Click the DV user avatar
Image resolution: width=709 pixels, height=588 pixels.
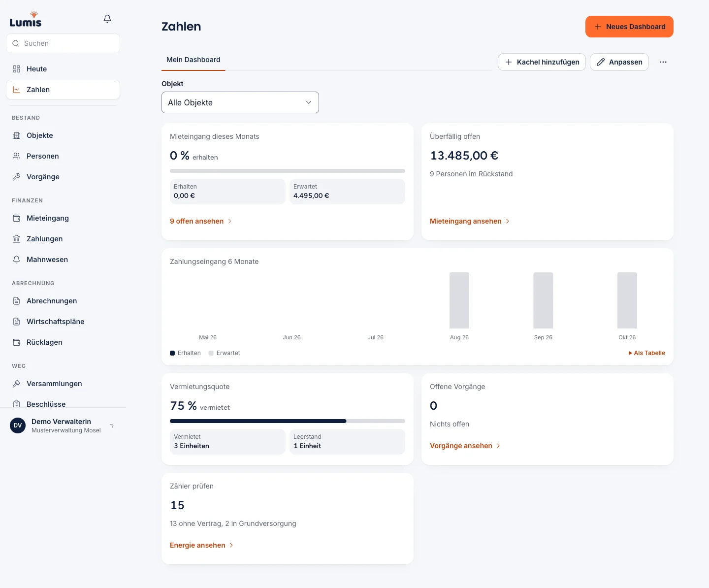pos(18,425)
